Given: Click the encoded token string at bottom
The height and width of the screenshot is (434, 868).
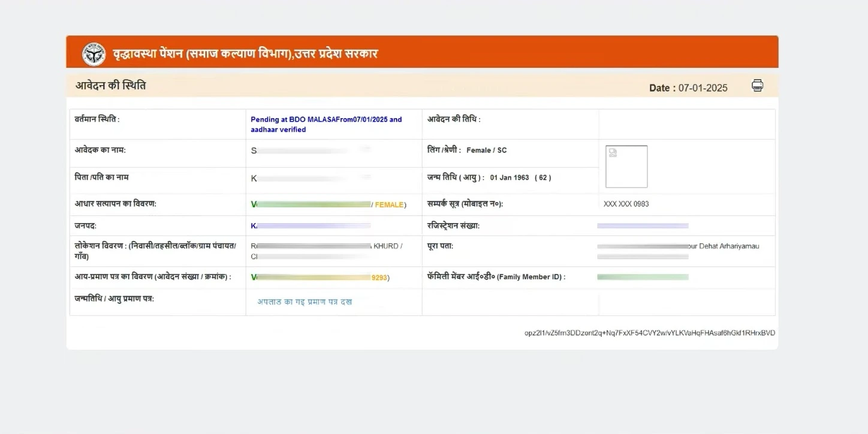Looking at the screenshot, I should [x=649, y=333].
